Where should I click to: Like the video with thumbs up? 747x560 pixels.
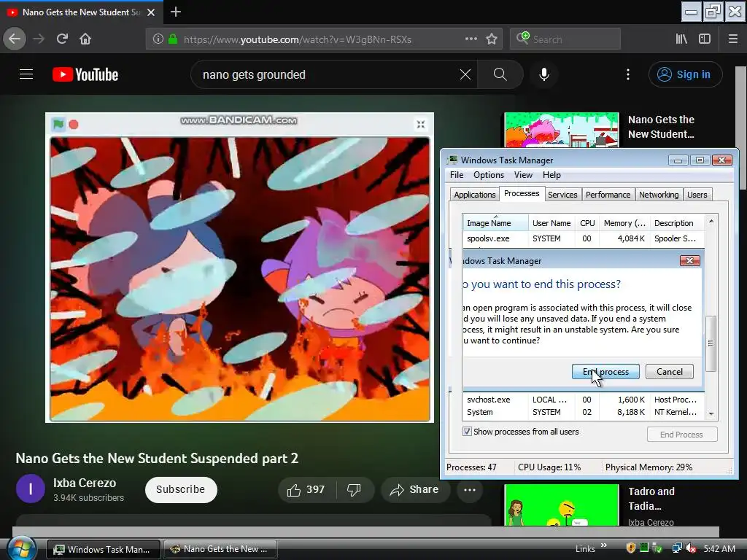point(306,489)
